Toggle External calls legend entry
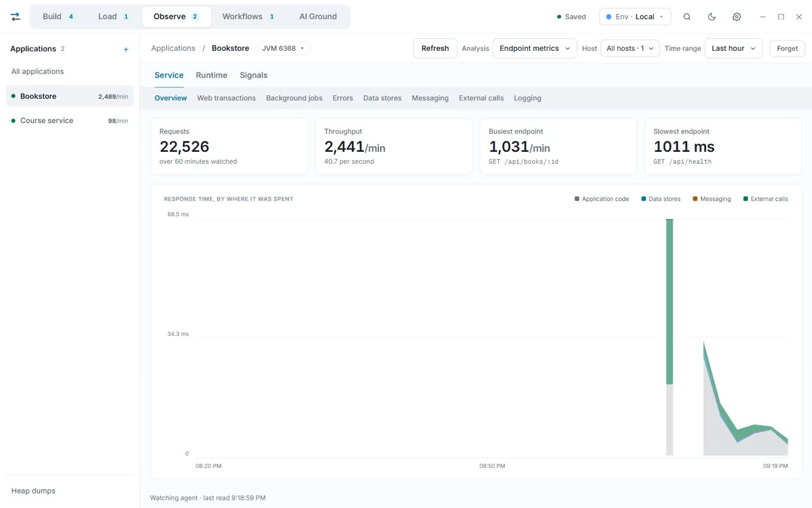The width and height of the screenshot is (812, 508). (766, 199)
